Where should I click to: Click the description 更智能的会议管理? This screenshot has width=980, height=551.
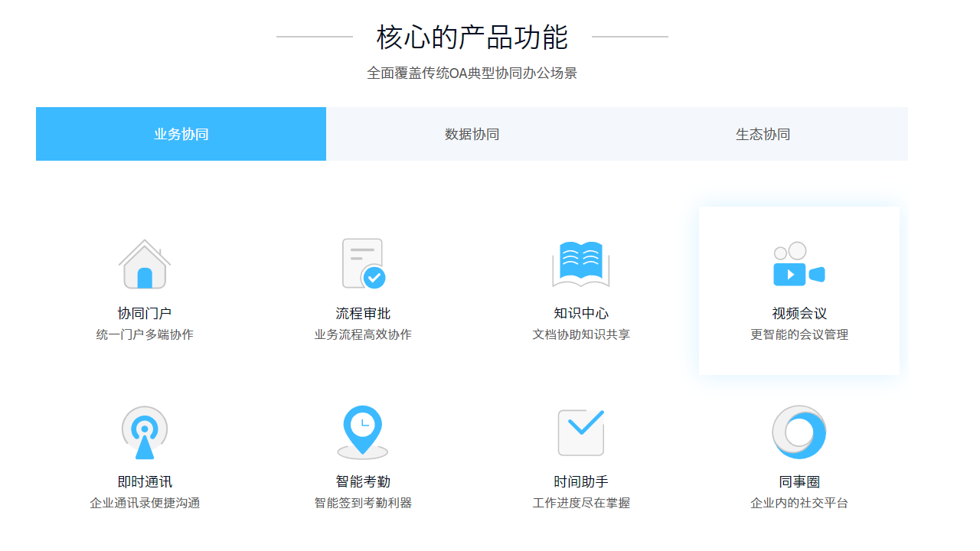tap(799, 334)
